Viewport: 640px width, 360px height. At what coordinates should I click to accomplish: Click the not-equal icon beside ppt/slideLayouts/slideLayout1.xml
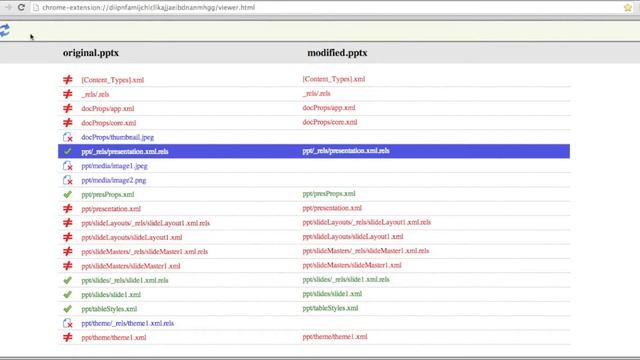point(68,237)
